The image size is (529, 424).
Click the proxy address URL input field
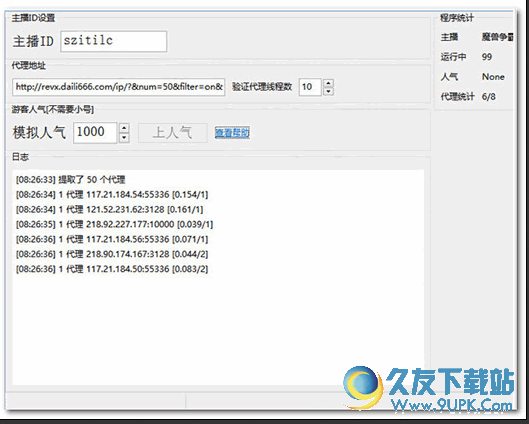coord(118,87)
